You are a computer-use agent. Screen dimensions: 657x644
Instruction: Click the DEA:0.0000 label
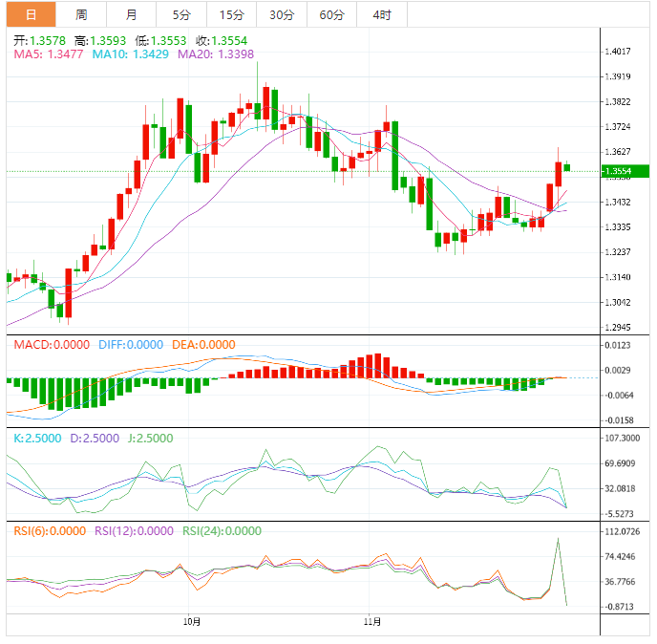coord(203,345)
